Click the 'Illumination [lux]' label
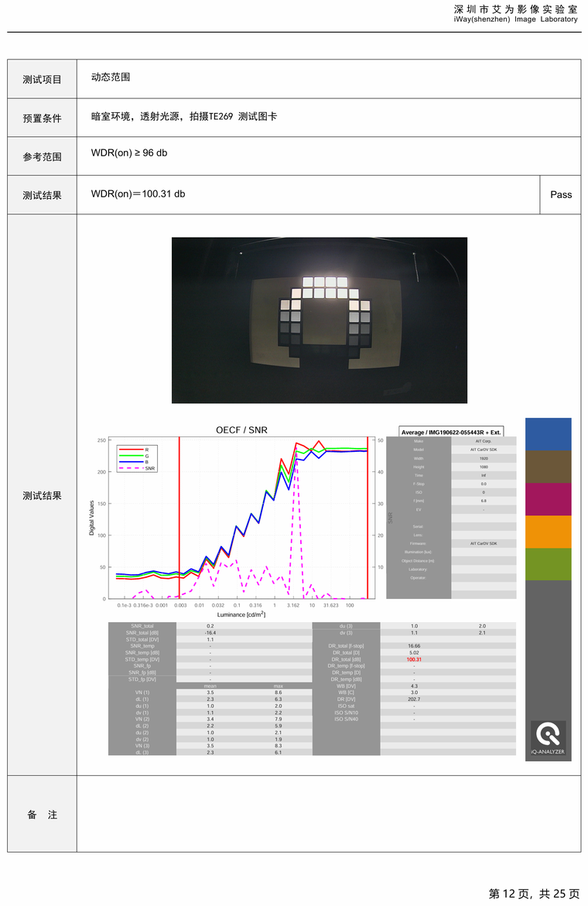This screenshot has width=588, height=906. (419, 552)
